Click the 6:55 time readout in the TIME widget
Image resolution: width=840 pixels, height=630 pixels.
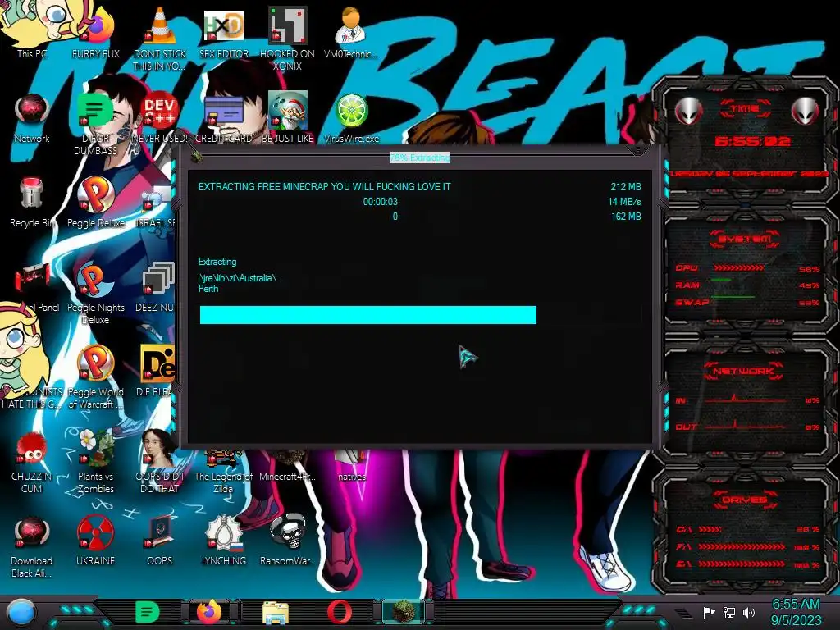(752, 141)
